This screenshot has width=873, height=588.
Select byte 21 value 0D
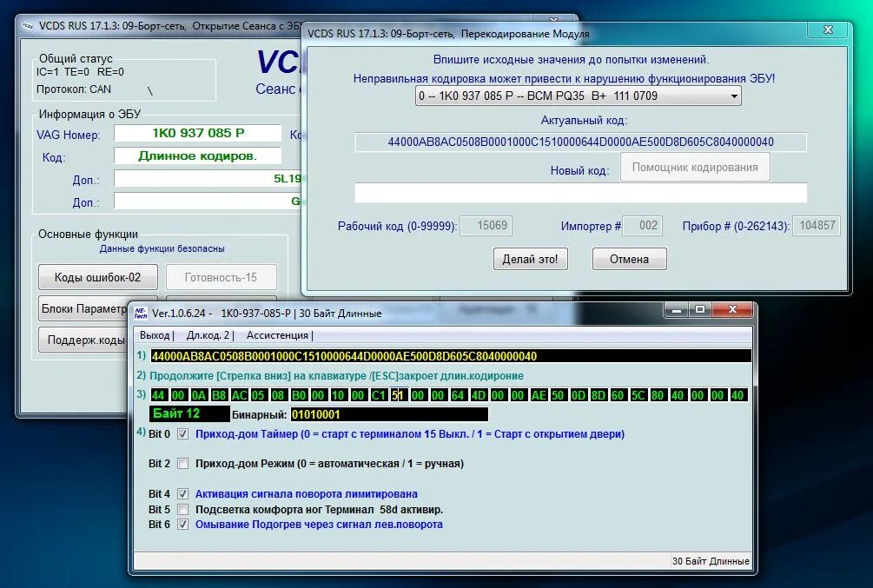click(578, 395)
